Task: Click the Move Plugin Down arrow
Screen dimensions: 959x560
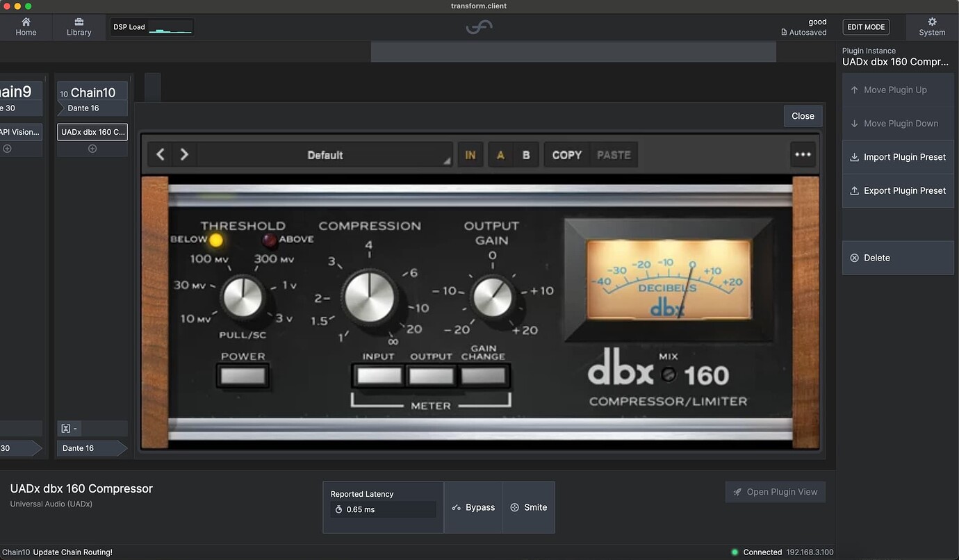Action: click(898, 124)
